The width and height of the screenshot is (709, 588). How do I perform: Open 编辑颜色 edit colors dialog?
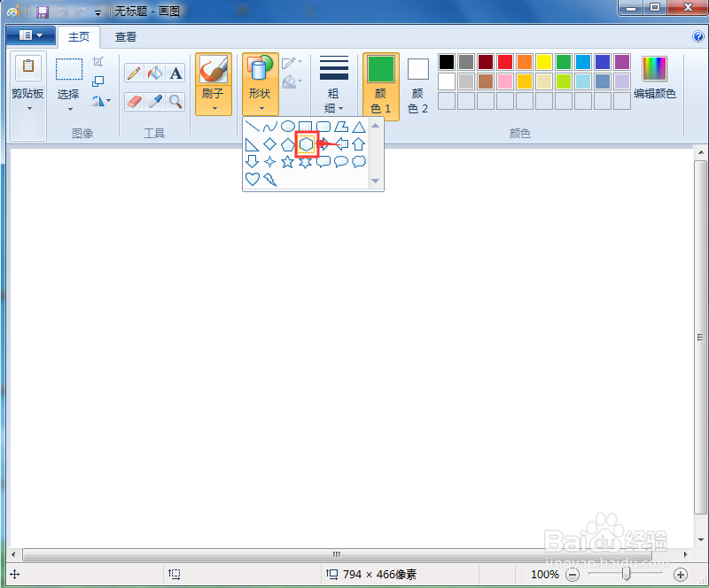tap(654, 77)
